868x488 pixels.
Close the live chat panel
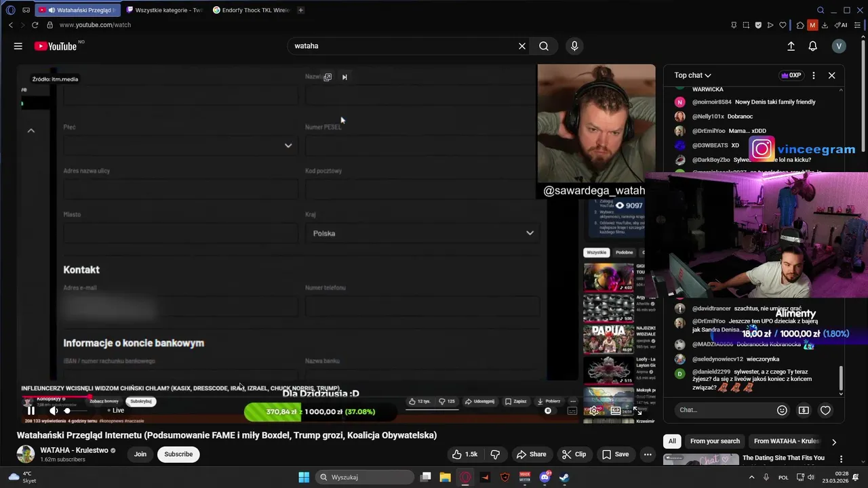tap(831, 75)
